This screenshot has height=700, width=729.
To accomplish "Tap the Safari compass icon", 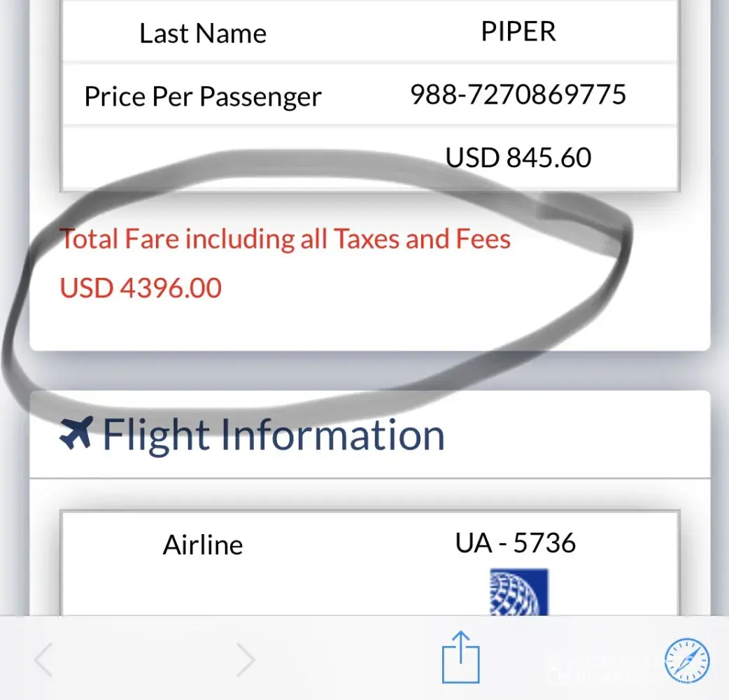I will tap(687, 661).
